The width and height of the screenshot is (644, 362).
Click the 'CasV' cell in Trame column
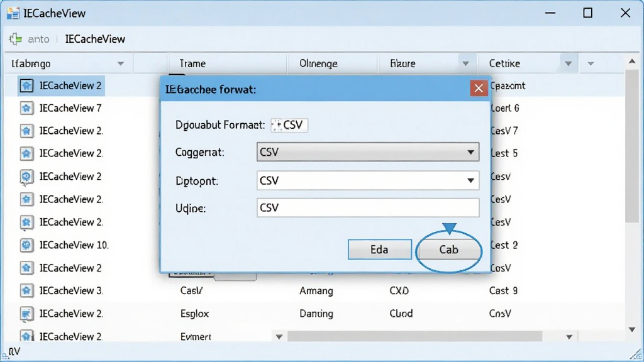(191, 290)
